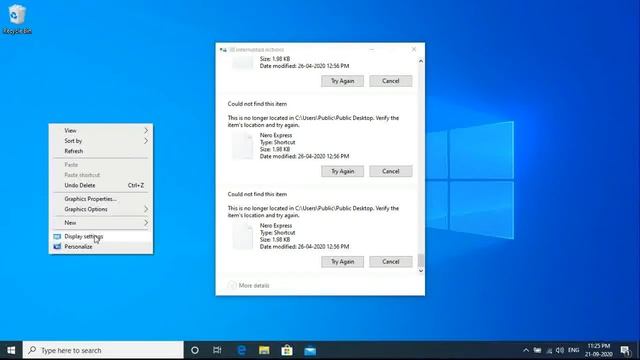640x360 pixels.
Task: Close the interrupted actions dialog
Action: [414, 49]
